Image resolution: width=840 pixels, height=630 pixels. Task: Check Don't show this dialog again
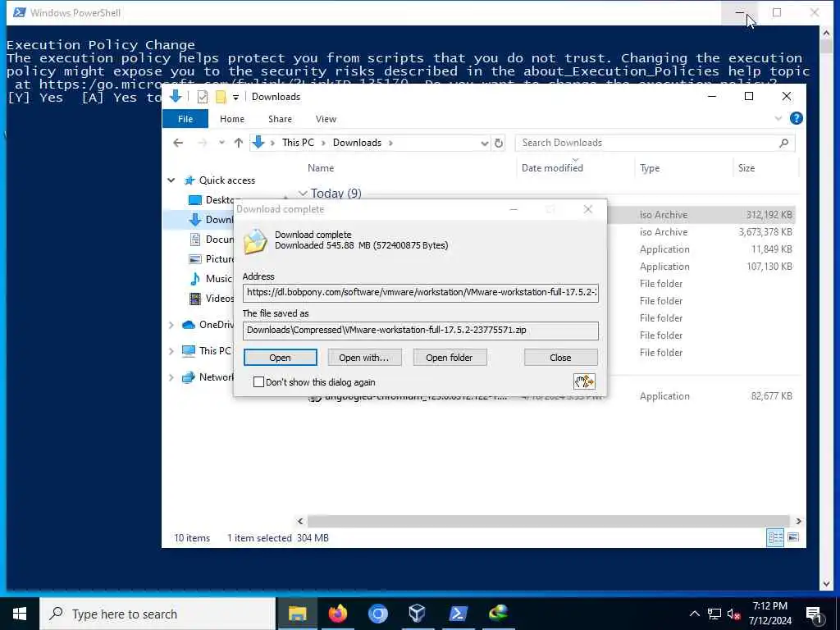pyautogui.click(x=258, y=382)
